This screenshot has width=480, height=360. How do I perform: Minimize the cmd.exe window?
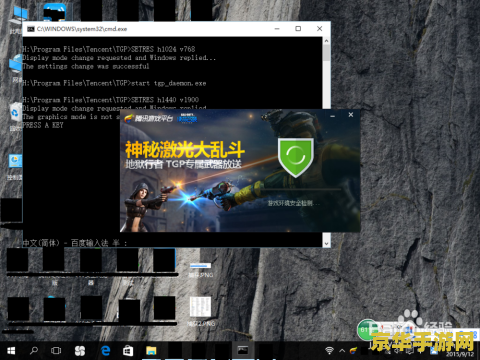point(277,29)
